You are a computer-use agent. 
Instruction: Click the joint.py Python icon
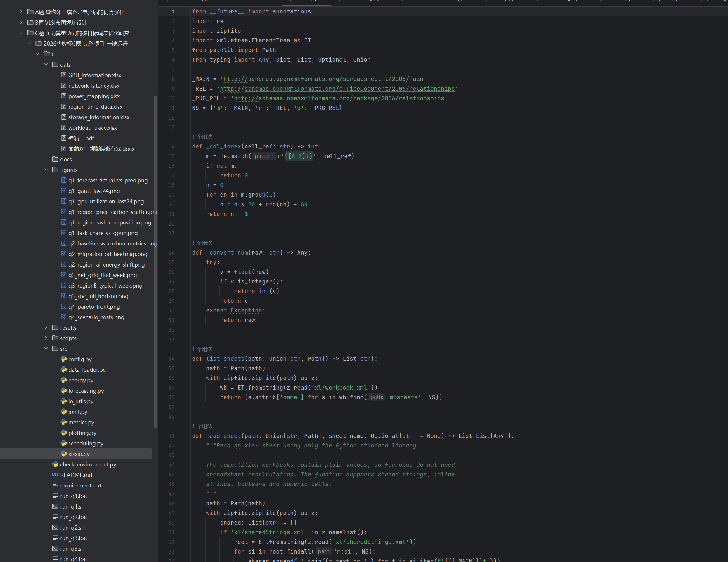(x=64, y=411)
